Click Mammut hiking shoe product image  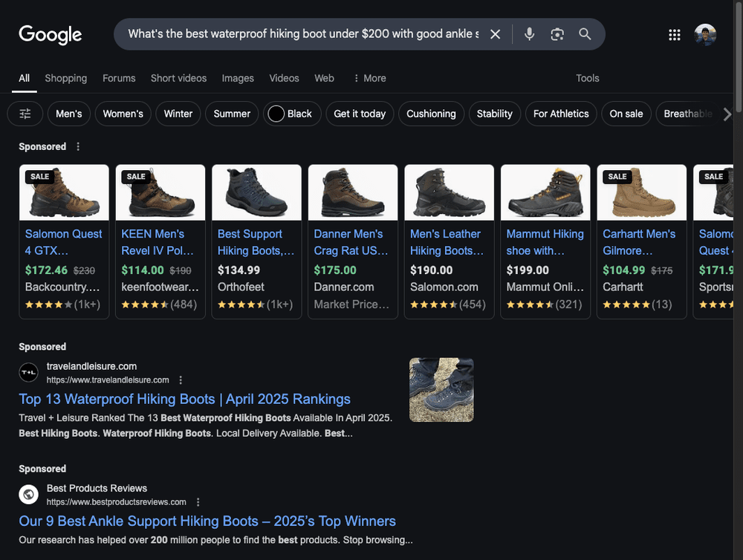tap(545, 192)
